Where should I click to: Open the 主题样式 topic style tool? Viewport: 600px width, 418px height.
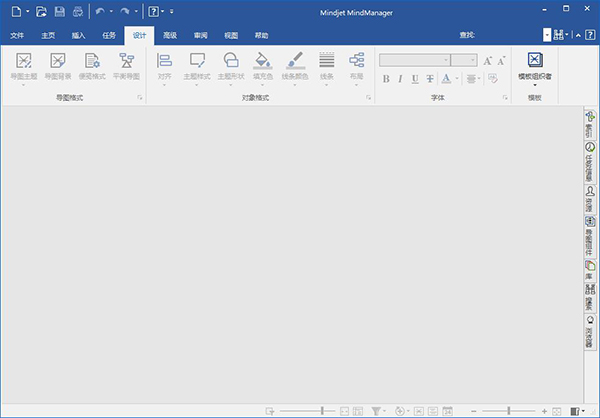pos(197,68)
